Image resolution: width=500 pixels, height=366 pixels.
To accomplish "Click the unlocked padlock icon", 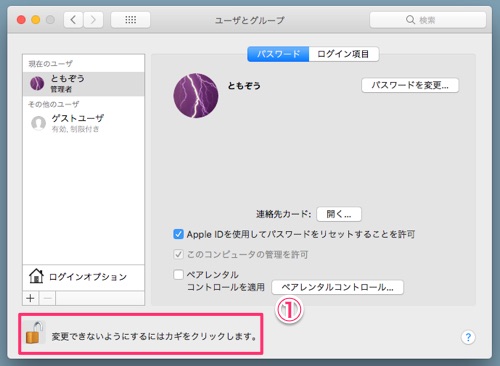I will [x=34, y=333].
